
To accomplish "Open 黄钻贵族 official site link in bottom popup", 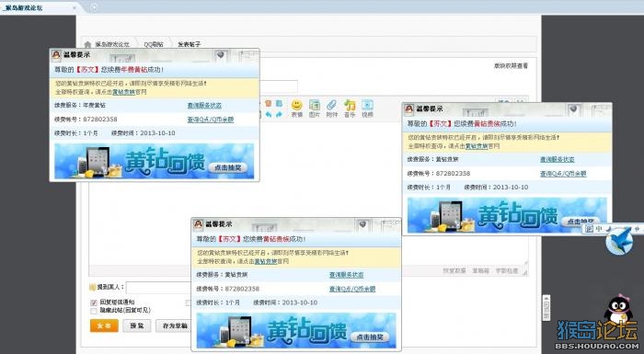I will pos(266,261).
